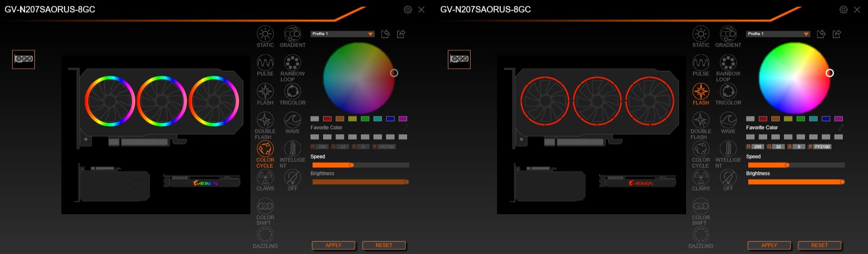Screen dimensions: 868x254
Task: Click color wheel in right window
Action: tap(794, 78)
